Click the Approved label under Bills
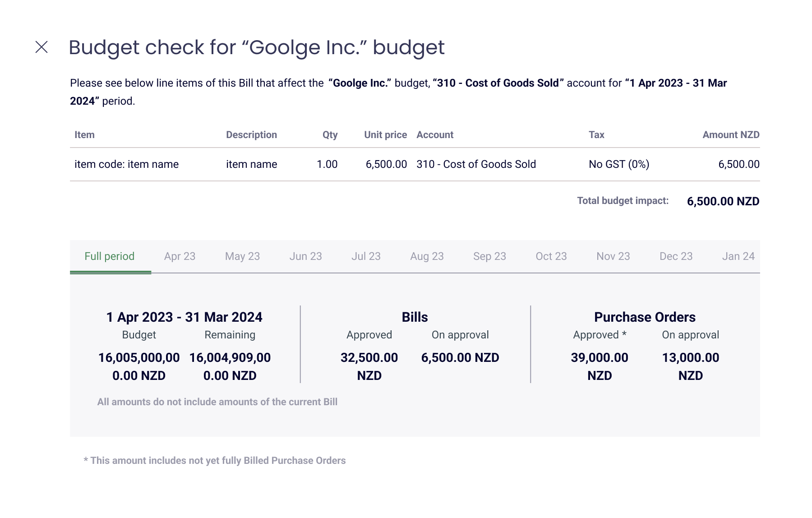812x518 pixels. tap(369, 335)
